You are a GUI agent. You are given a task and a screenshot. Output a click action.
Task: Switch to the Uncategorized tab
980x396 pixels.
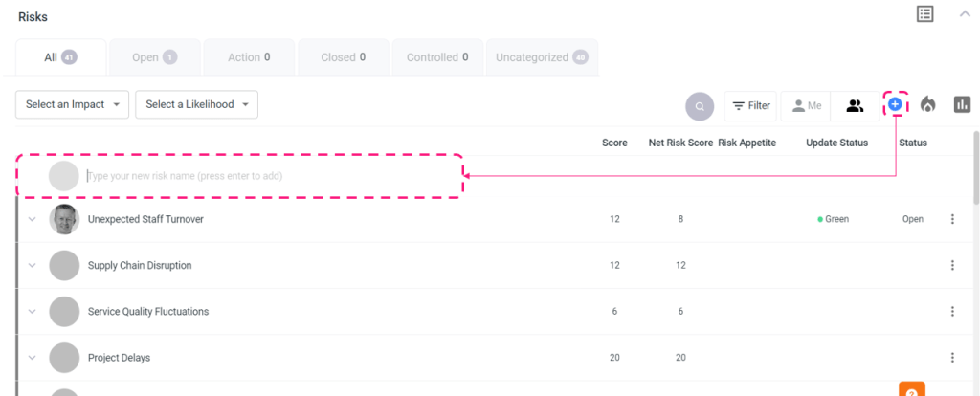[x=542, y=57]
